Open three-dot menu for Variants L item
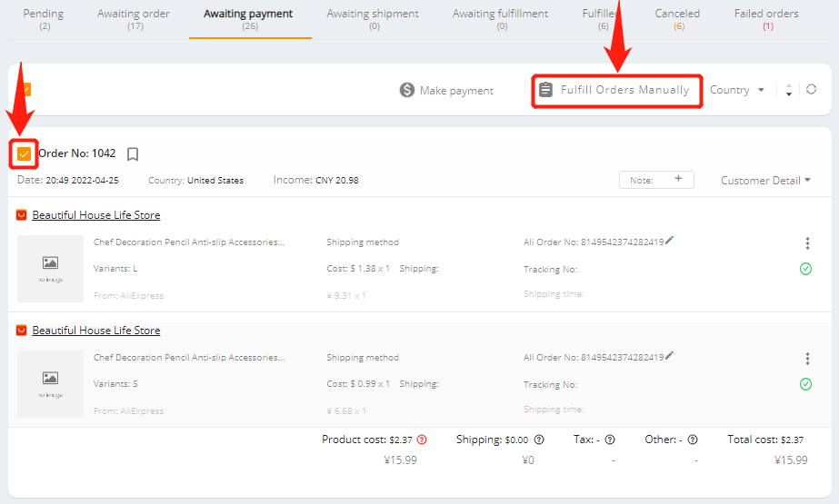 coord(807,243)
